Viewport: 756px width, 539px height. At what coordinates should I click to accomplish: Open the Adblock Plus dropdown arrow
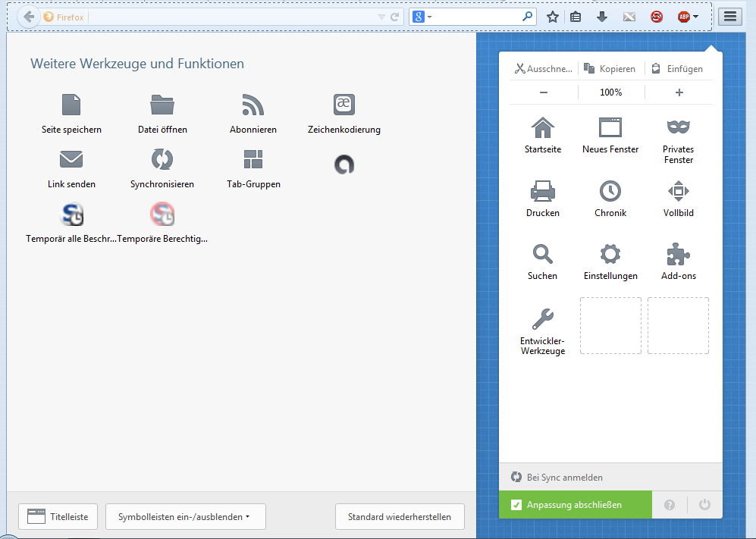[696, 17]
